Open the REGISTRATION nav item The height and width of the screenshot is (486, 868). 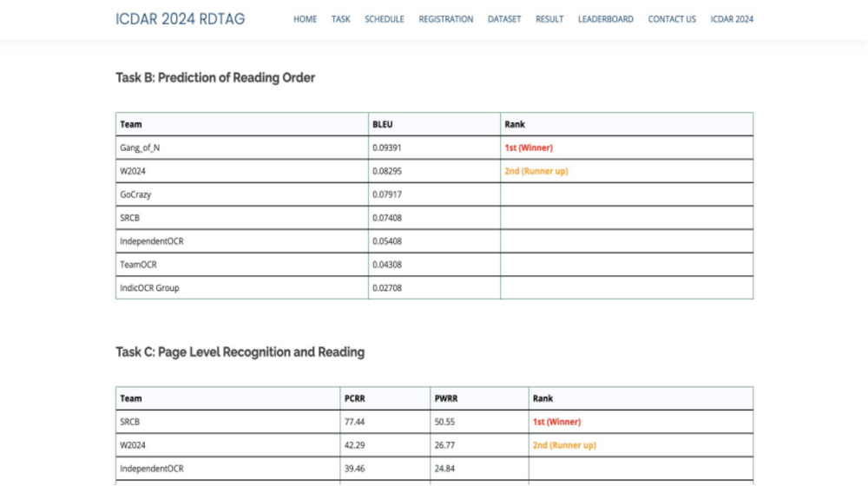pos(445,19)
